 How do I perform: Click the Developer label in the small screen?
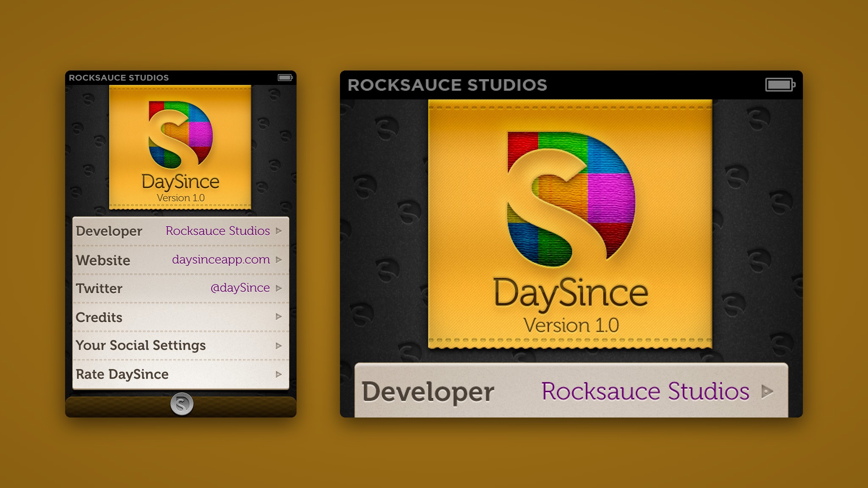(109, 231)
